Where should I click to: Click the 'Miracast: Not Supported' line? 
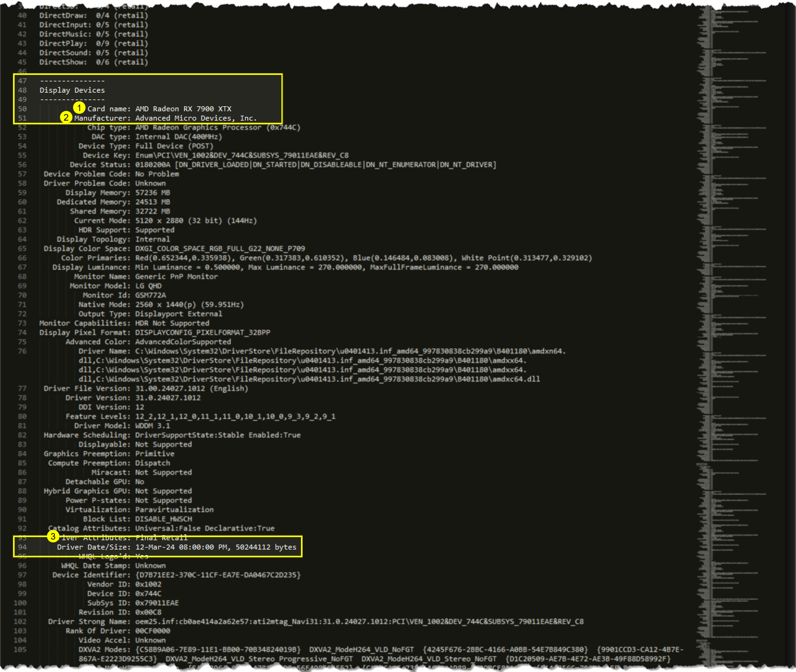click(141, 473)
